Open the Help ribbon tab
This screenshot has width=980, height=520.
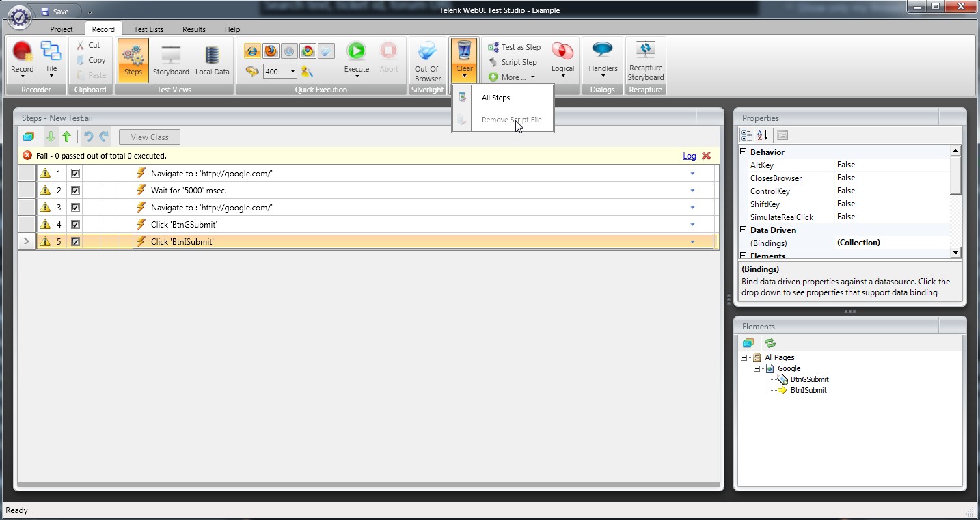tap(232, 29)
